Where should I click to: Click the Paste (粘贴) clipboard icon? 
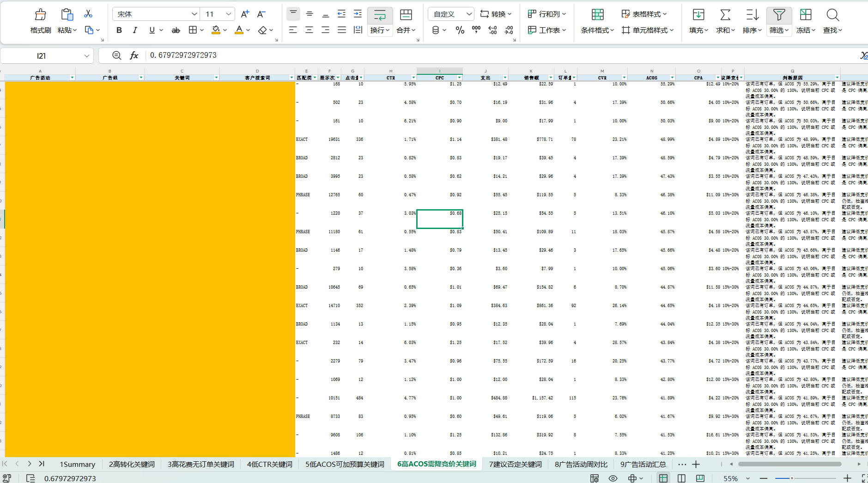[x=67, y=14]
